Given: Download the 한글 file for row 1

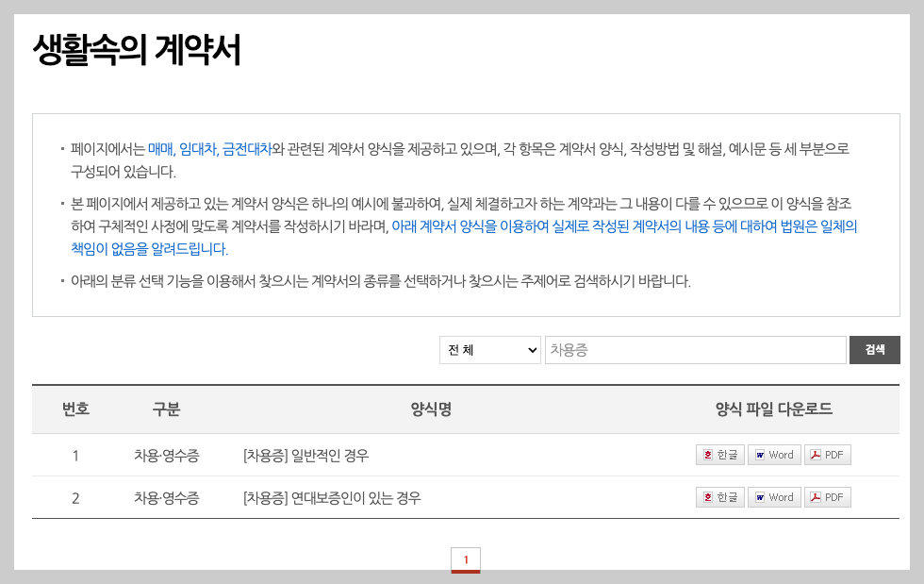Looking at the screenshot, I should pyautogui.click(x=719, y=454).
